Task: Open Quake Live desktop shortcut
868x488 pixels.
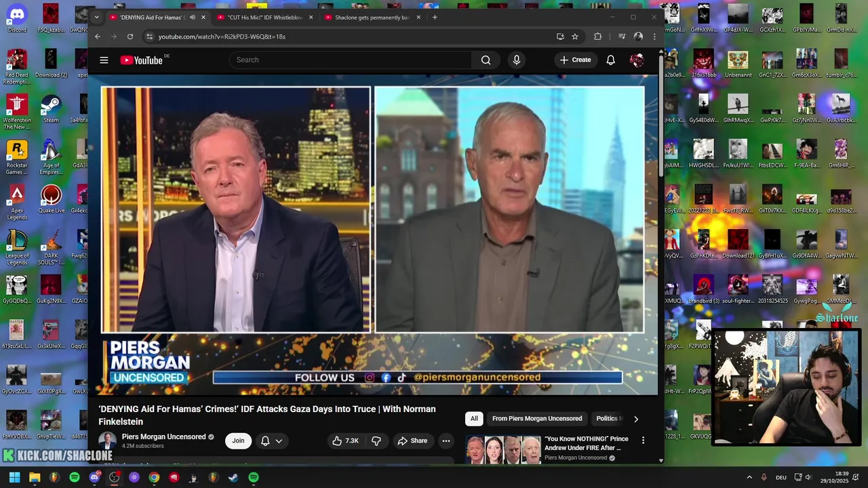Action: pyautogui.click(x=51, y=199)
